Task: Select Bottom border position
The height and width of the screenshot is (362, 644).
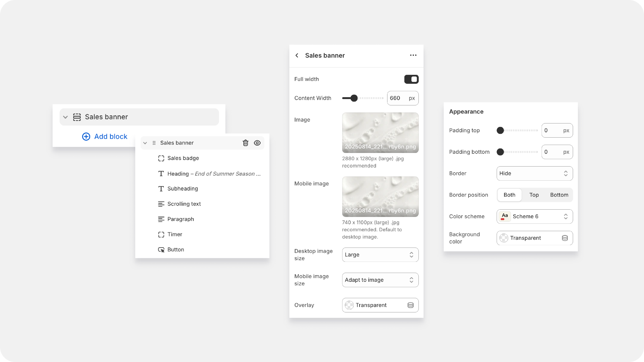Action: 559,195
